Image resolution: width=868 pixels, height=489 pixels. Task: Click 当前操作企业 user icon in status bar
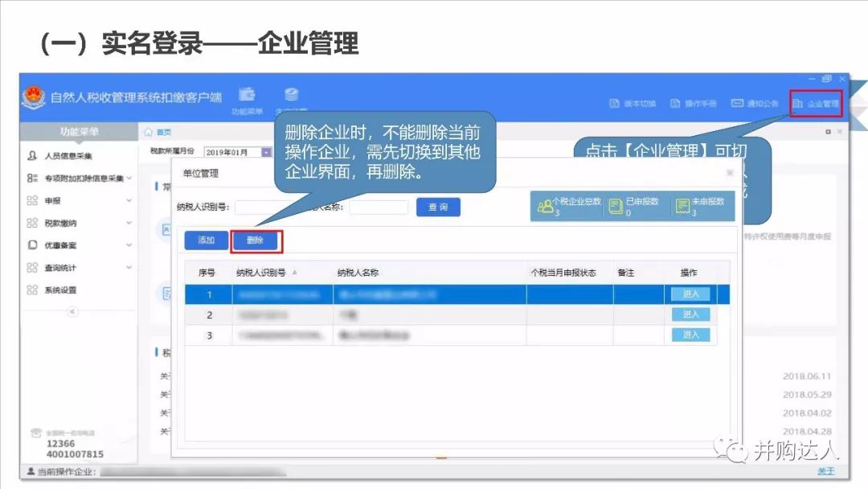31,472
